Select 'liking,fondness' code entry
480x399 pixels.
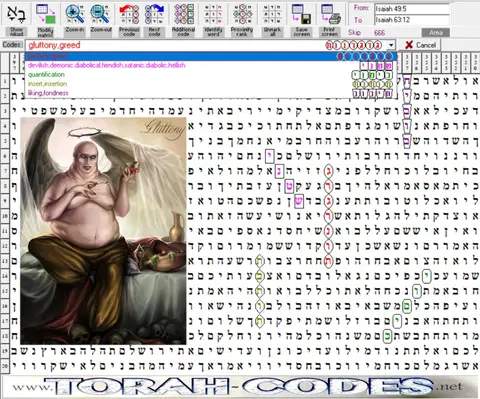click(x=211, y=93)
